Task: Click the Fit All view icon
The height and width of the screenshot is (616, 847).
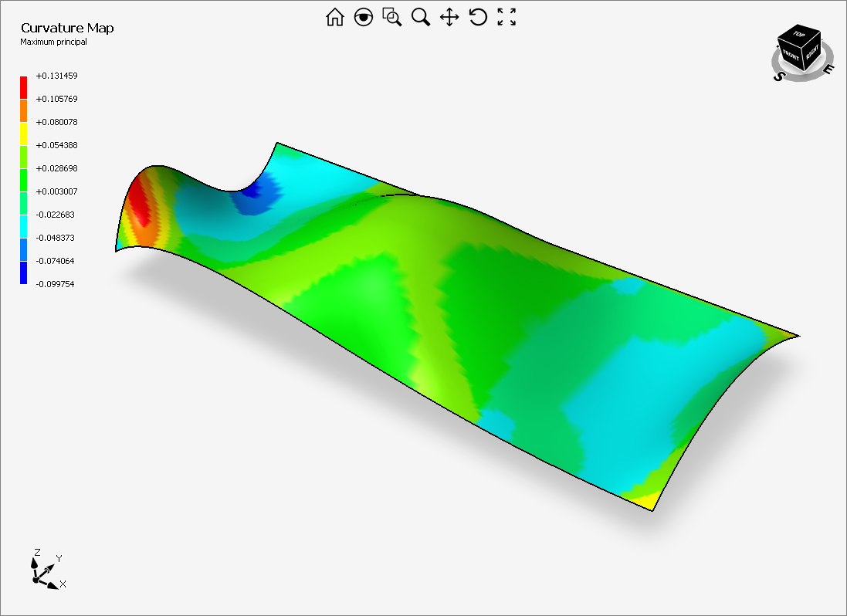Action: 507,17
